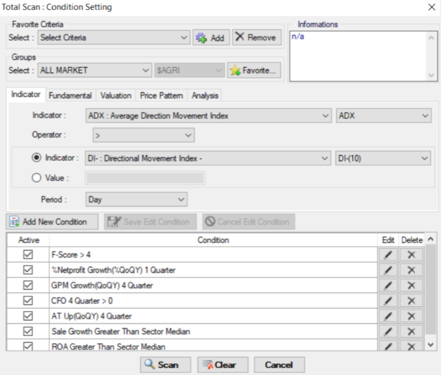Uncheck the F-Score > 4 condition
The width and height of the screenshot is (441, 375).
pos(28,255)
